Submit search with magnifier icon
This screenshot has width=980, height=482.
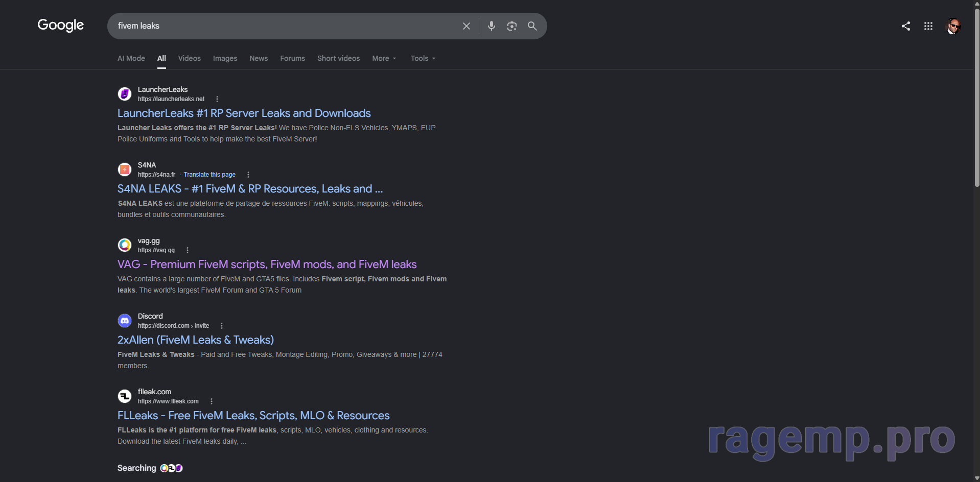pyautogui.click(x=532, y=26)
